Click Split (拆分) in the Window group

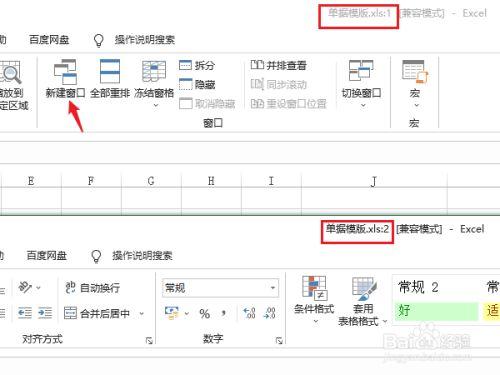(x=197, y=65)
